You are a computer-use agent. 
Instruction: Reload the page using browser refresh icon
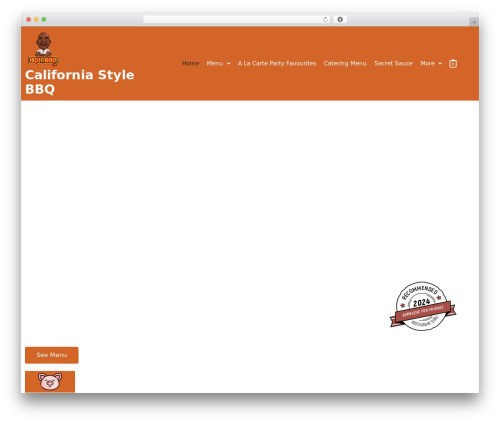pyautogui.click(x=325, y=19)
